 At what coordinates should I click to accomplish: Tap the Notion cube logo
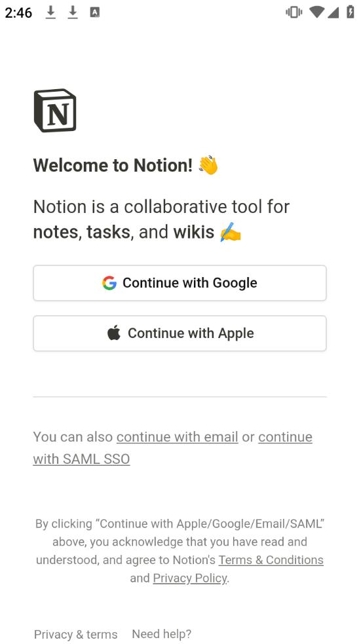coord(55,111)
